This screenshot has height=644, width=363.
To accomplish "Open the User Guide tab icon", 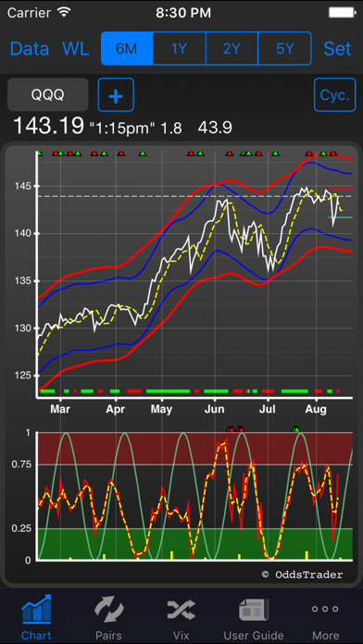I will (x=254, y=610).
